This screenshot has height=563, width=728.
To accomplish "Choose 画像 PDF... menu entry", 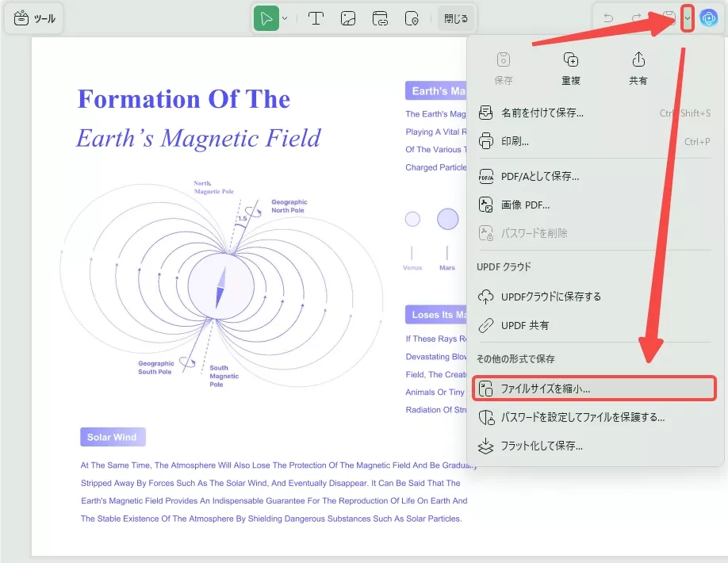I will pos(595,205).
